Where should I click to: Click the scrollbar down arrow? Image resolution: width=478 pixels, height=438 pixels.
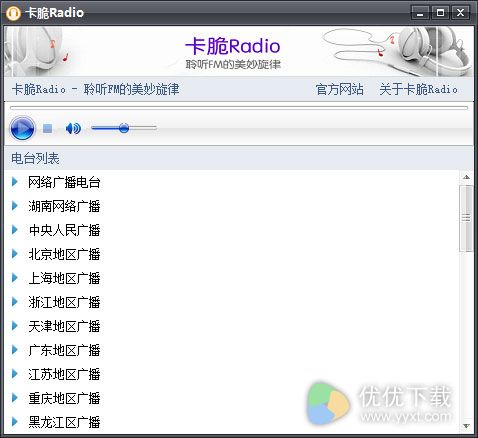pos(467,426)
